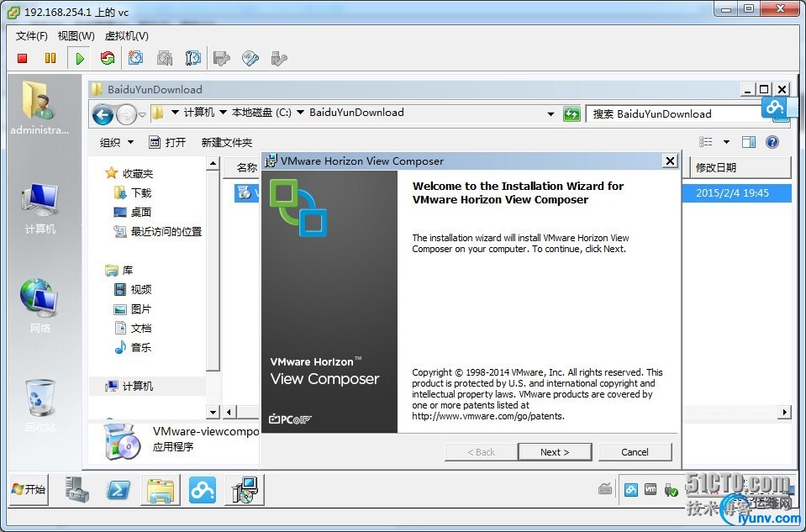Click the 2015/2/4 19:45 date cell
This screenshot has height=532, width=806.
point(732,193)
